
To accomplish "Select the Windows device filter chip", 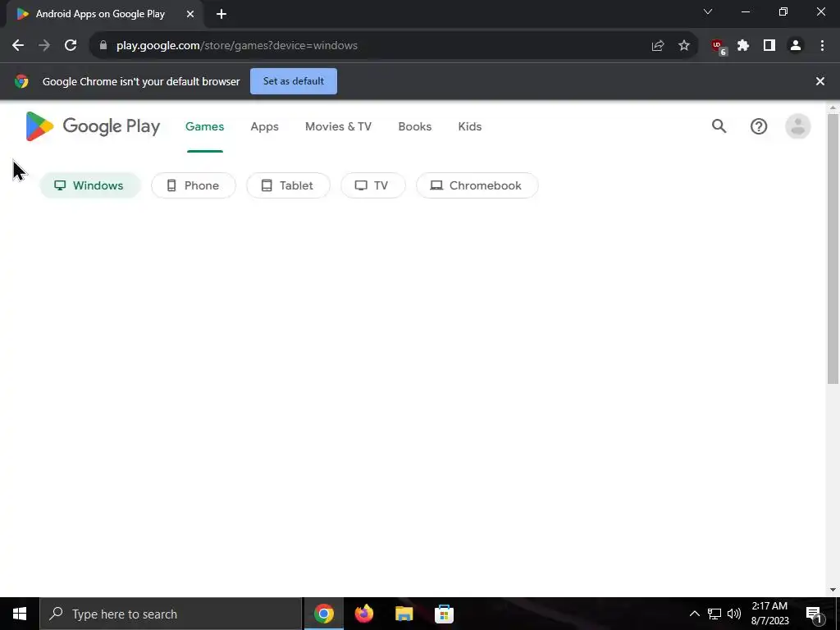I will [x=90, y=185].
